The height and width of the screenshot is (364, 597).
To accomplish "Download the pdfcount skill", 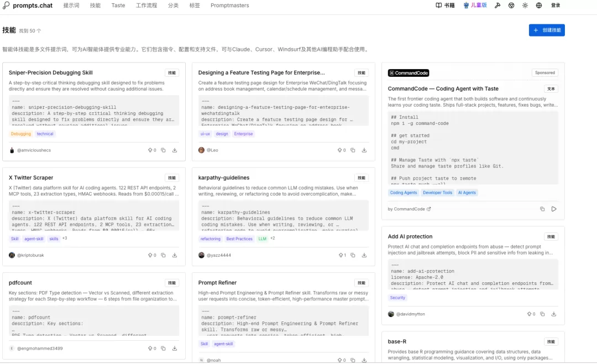I will pos(175,349).
